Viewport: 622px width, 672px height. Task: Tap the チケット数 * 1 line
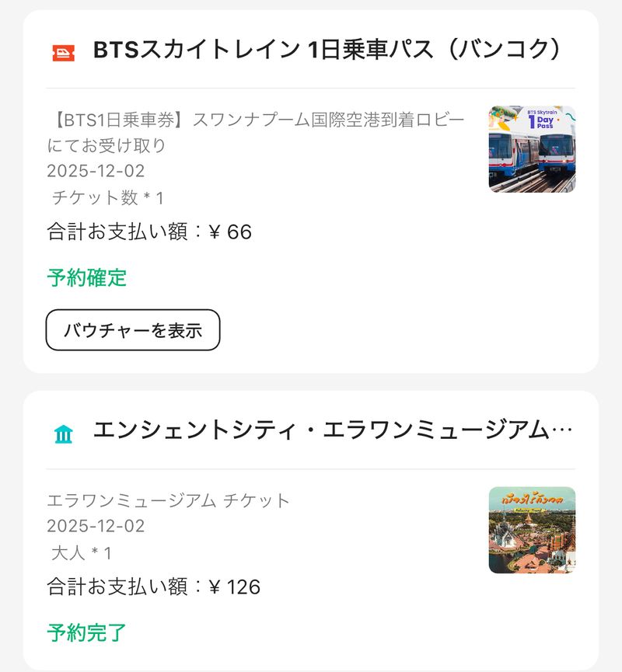[x=107, y=197]
